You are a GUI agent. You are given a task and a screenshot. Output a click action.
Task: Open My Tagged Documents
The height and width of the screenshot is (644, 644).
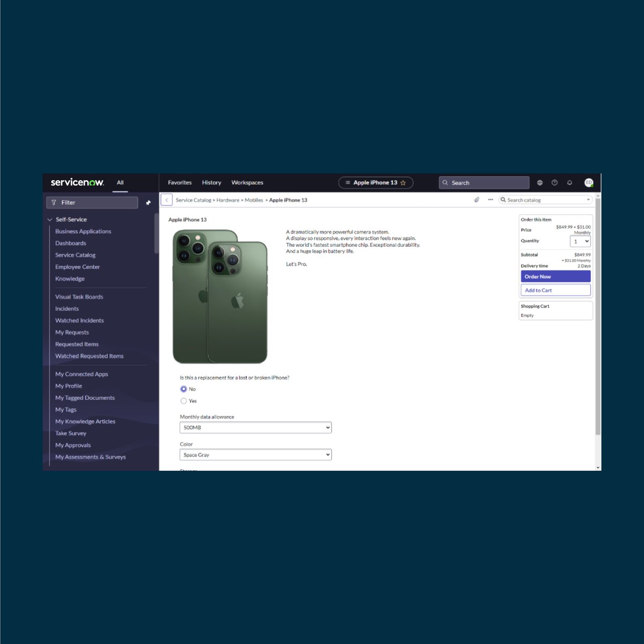point(85,398)
